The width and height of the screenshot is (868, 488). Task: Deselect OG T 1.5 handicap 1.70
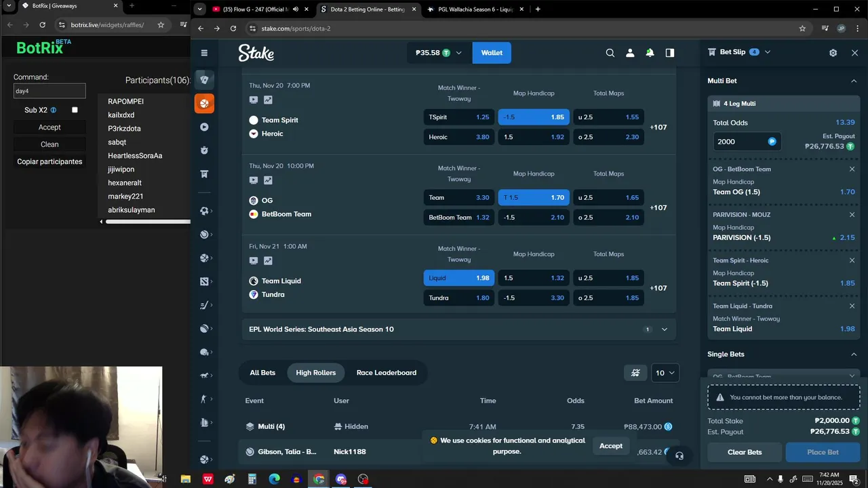click(534, 198)
